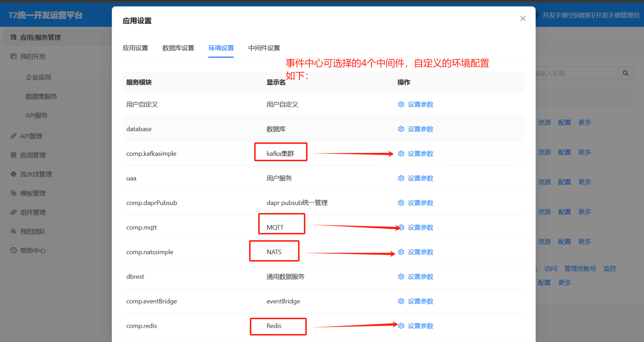Viewport: 644px width, 342px height.
Task: Click 管理员账号 link in background page
Action: [580, 268]
